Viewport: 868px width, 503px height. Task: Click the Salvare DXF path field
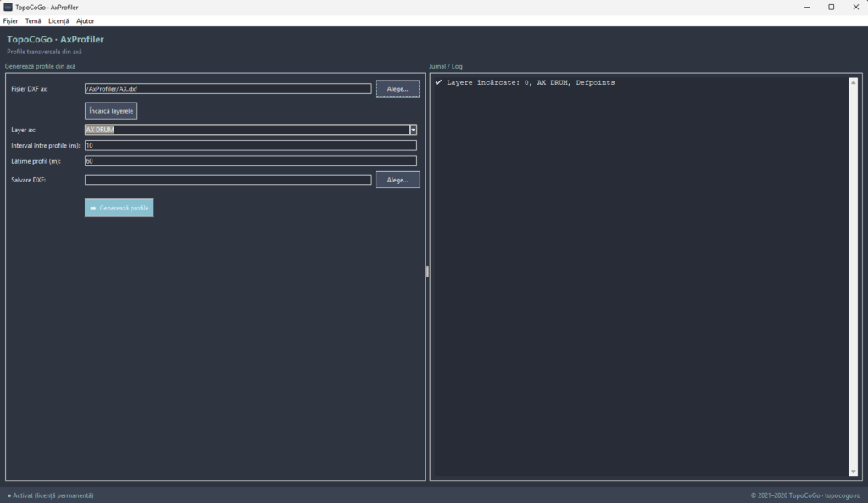(228, 180)
